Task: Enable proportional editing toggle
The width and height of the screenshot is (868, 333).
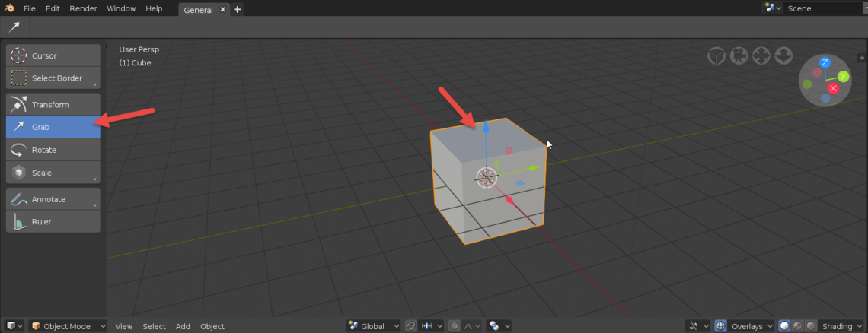Action: [455, 326]
